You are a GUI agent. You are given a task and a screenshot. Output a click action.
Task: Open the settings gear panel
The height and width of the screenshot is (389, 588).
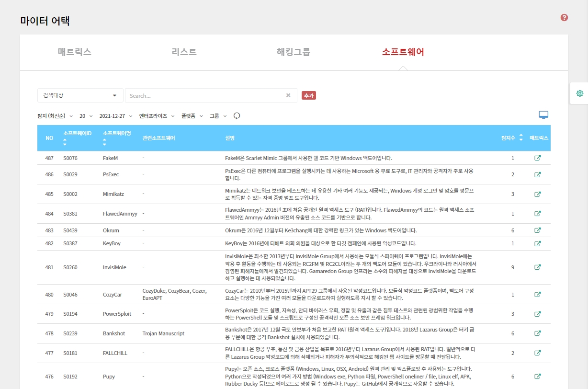(x=579, y=93)
